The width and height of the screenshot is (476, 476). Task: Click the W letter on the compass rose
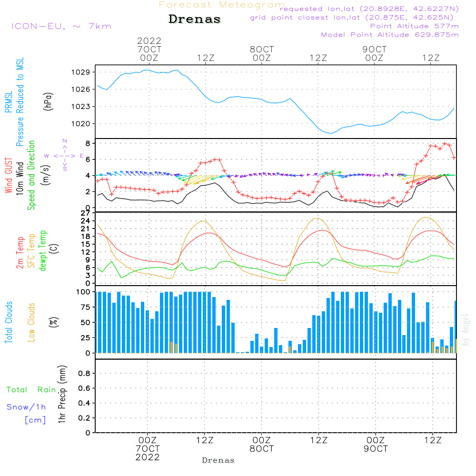tap(47, 156)
